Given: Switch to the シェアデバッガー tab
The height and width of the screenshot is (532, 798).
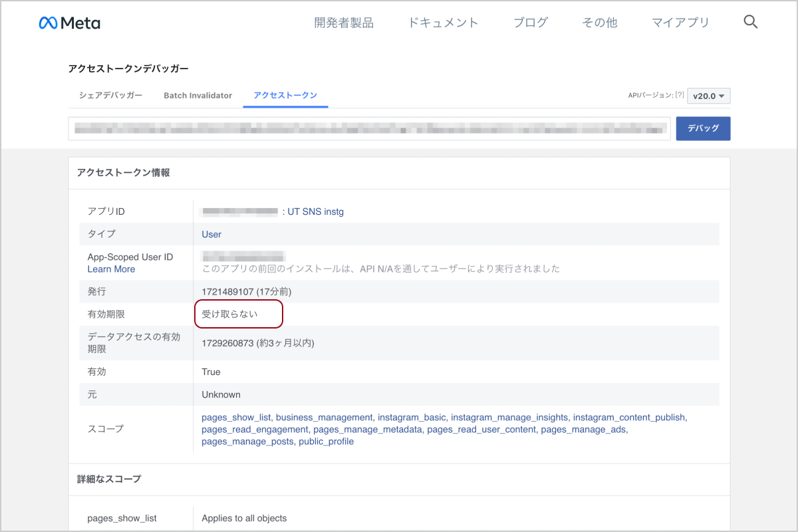Looking at the screenshot, I should tap(110, 95).
